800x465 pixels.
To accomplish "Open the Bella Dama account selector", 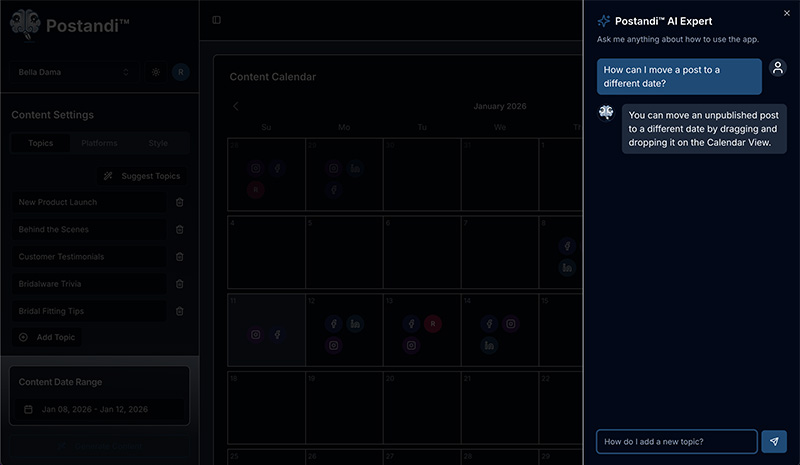I will pyautogui.click(x=74, y=72).
